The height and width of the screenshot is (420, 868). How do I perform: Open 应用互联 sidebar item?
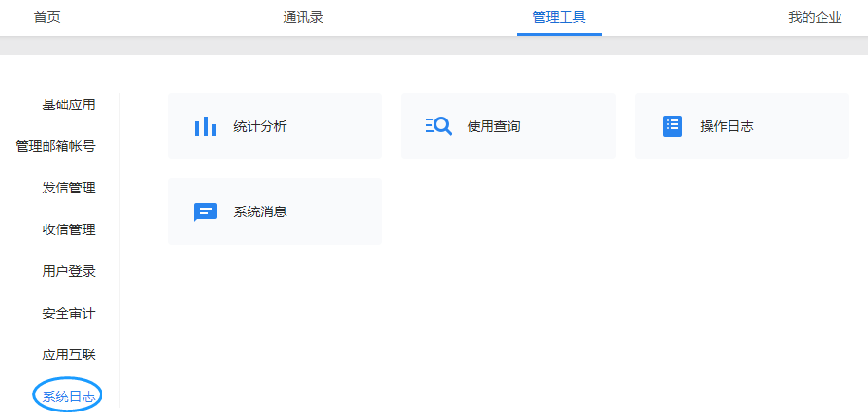[68, 355]
